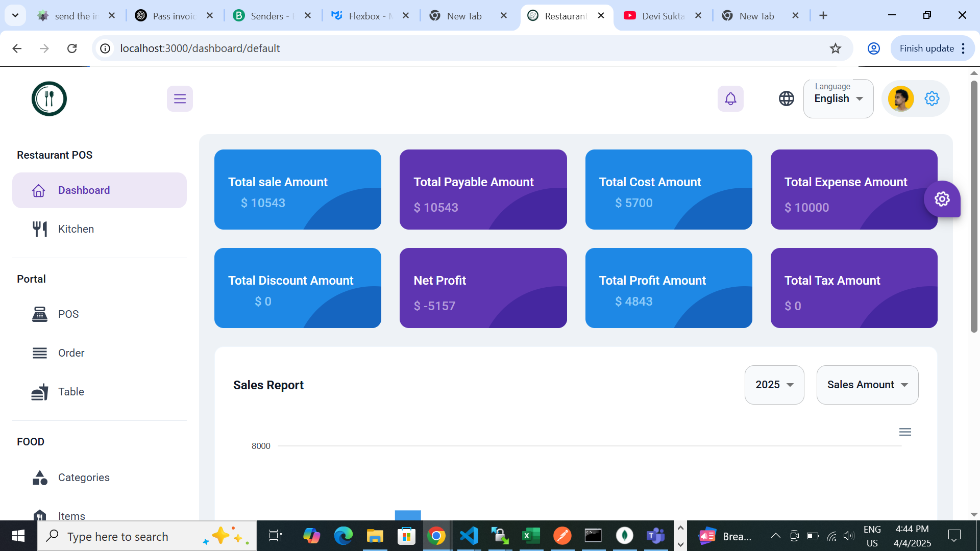980x551 pixels.
Task: Open the Language English dropdown
Action: [838, 98]
